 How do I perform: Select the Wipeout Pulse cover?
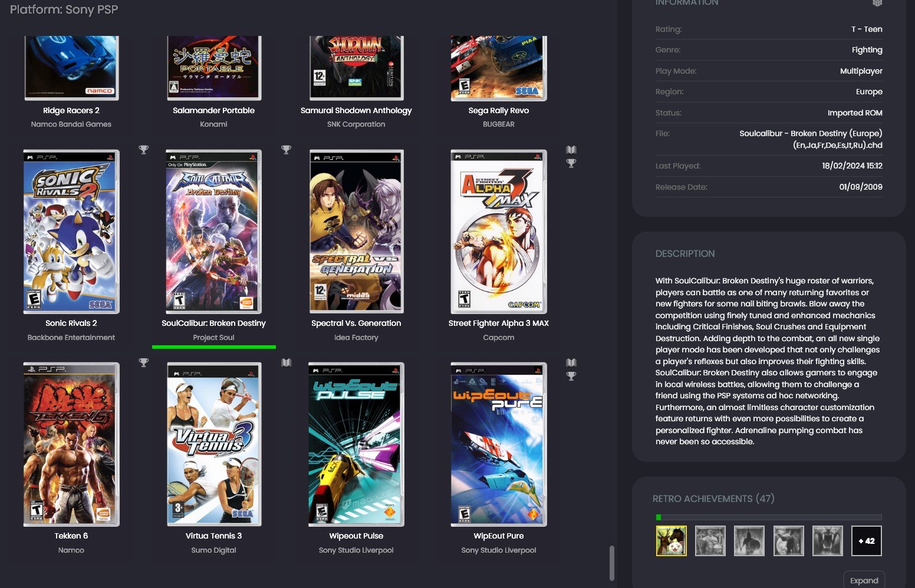click(x=357, y=444)
